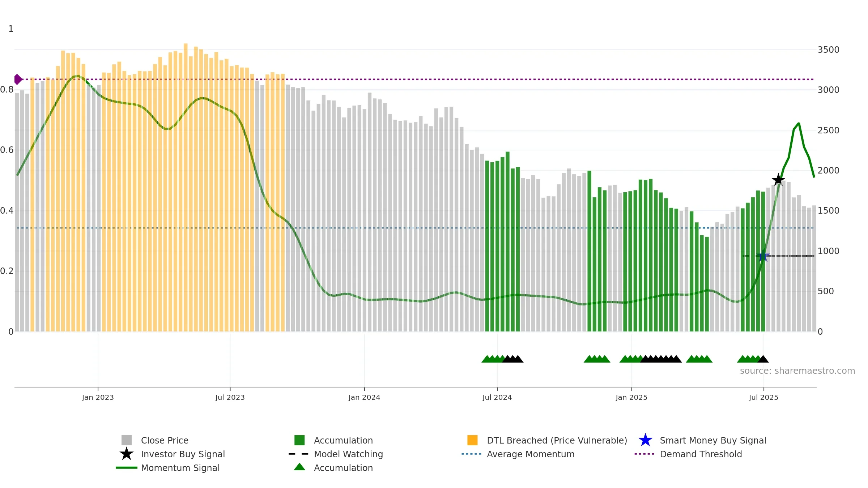Click the Jul 2024 axis tick label
Image resolution: width=868 pixels, height=488 pixels.
point(497,398)
